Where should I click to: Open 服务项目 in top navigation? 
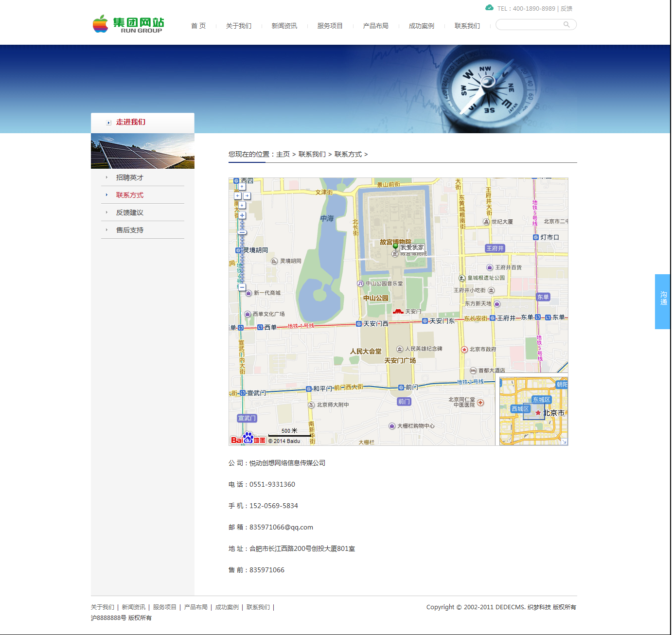[x=330, y=26]
